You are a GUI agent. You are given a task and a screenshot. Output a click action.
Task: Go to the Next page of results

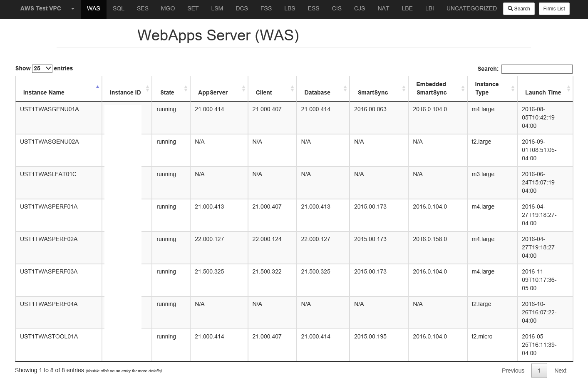tap(560, 370)
